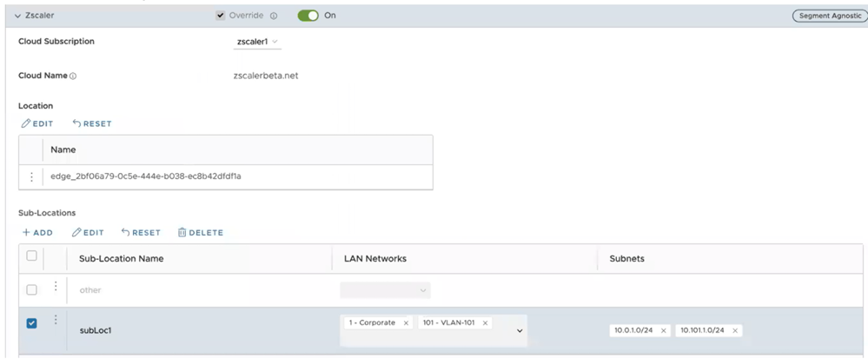Screen dimensions: 868x359
Task: Remove the 10.0.1.0/24 subnet tag
Action: tap(663, 330)
